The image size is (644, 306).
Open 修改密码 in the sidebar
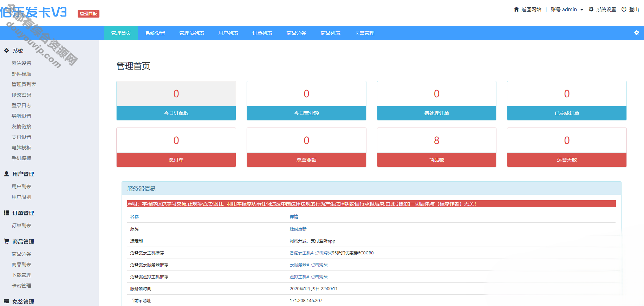click(21, 95)
